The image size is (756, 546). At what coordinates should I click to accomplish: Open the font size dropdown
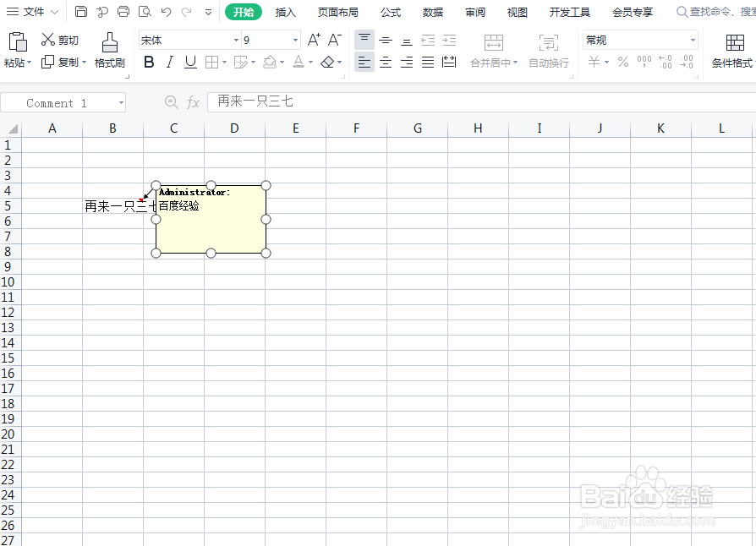click(x=296, y=40)
